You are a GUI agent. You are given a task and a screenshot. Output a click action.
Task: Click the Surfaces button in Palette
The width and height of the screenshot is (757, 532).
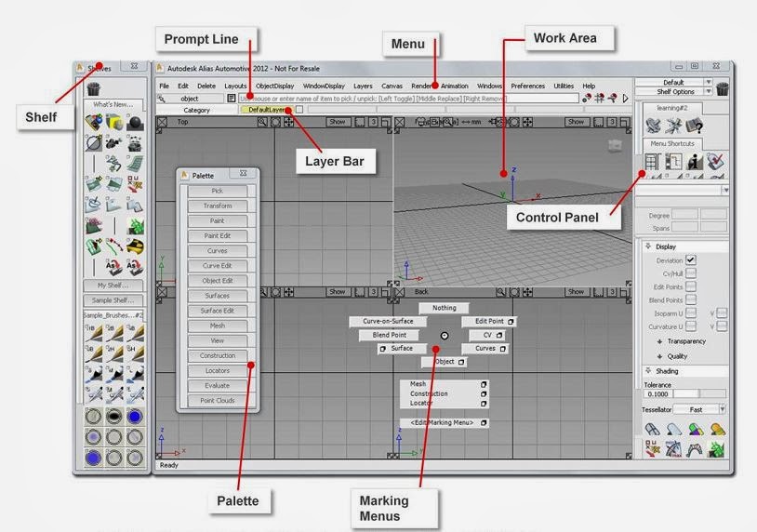pos(218,296)
